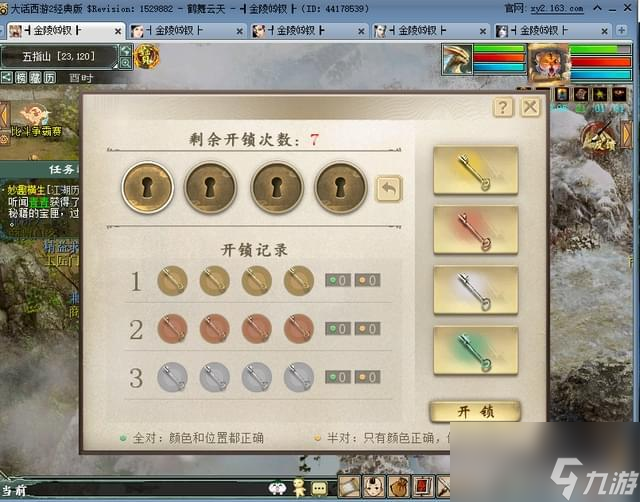This screenshot has height=502, width=640.
Task: Click the fourth keyhole slot
Action: [340, 187]
